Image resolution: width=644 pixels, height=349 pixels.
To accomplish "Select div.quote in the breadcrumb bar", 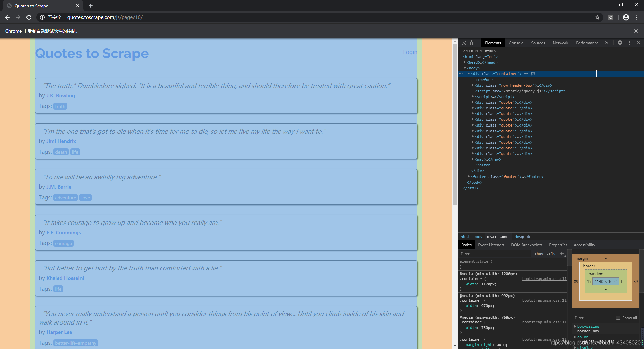I will (523, 237).
